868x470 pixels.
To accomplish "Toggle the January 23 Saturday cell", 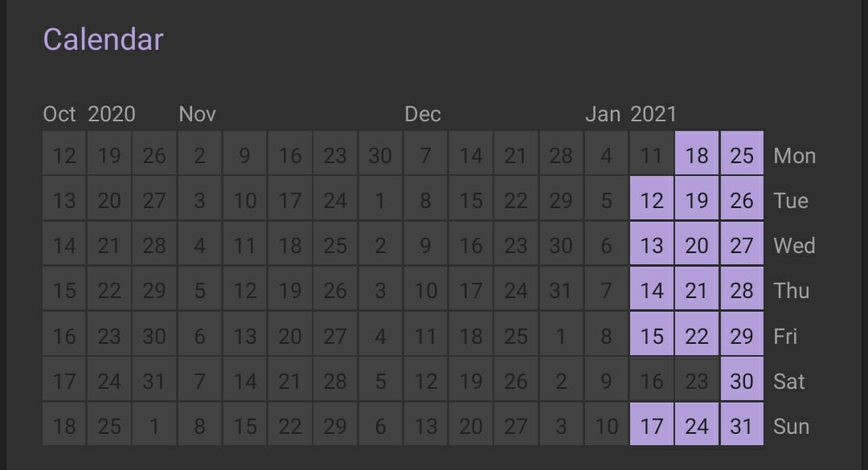I will (x=697, y=381).
